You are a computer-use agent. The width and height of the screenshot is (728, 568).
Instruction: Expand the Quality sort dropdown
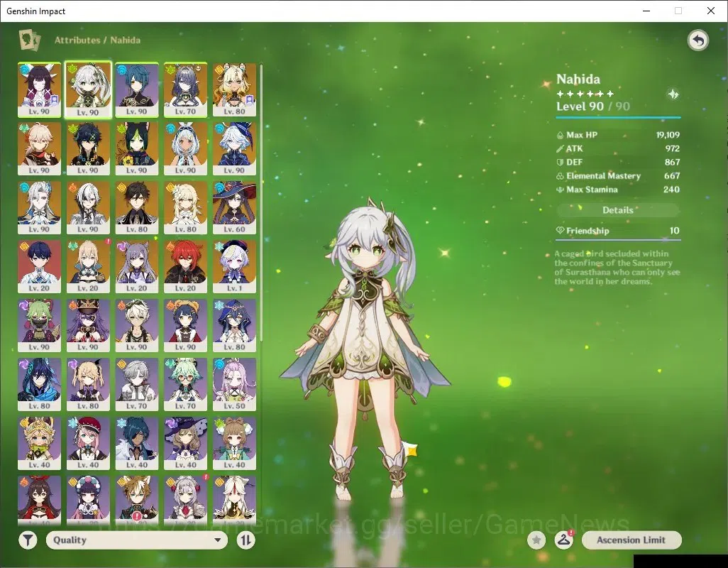coord(137,540)
